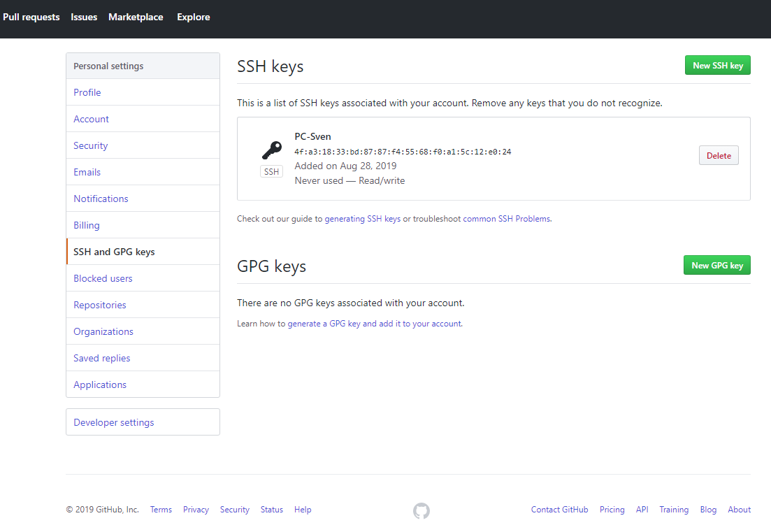This screenshot has width=771, height=532.
Task: Select SSH and GPG keys sidebar item
Action: click(143, 252)
